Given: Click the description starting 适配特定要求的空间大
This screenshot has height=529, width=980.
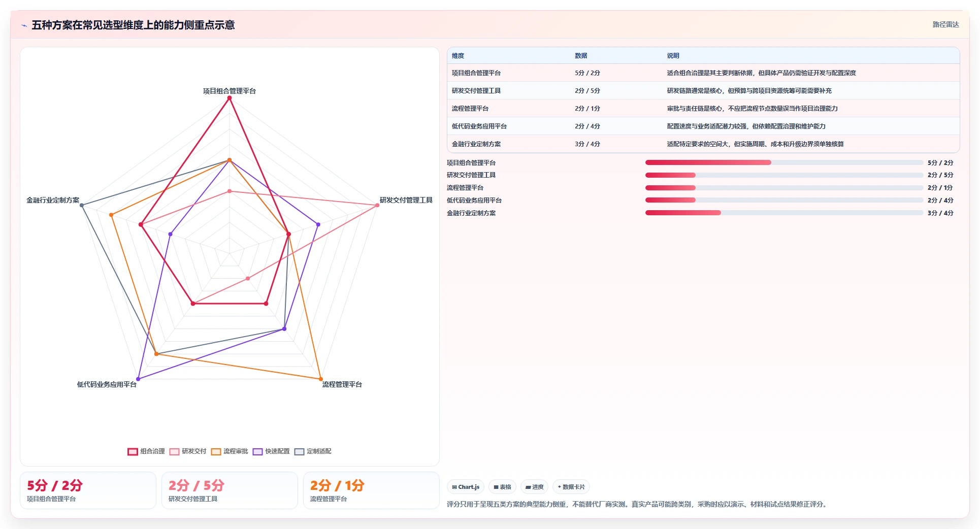Looking at the screenshot, I should 755,144.
